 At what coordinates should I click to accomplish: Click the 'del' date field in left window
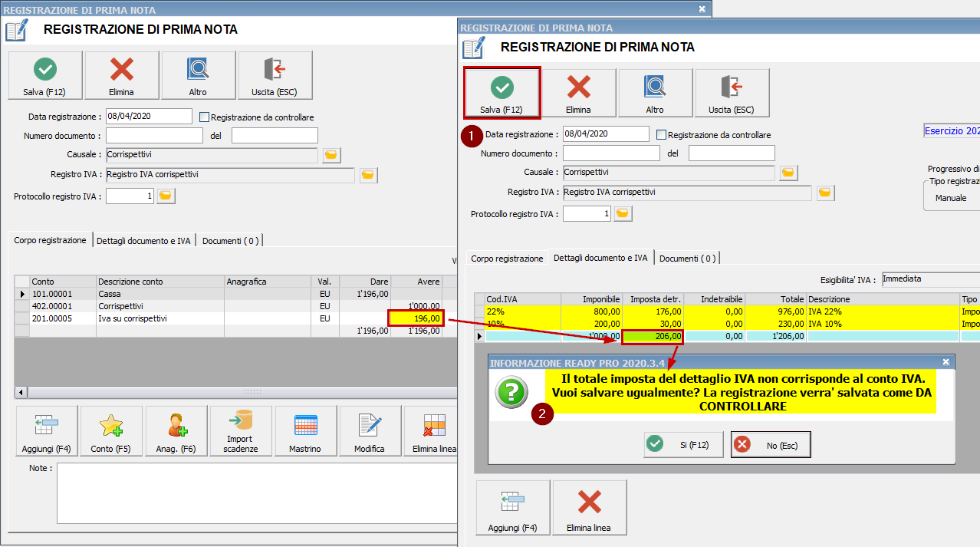275,136
